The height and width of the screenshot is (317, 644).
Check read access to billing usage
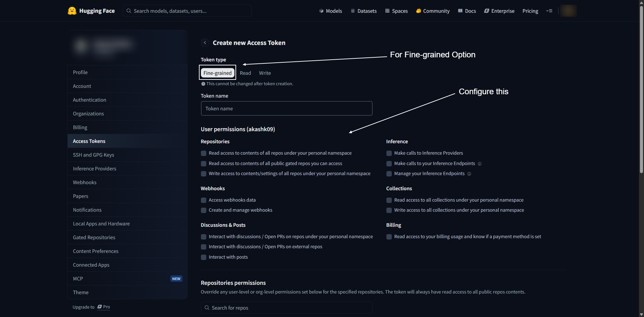[389, 237]
